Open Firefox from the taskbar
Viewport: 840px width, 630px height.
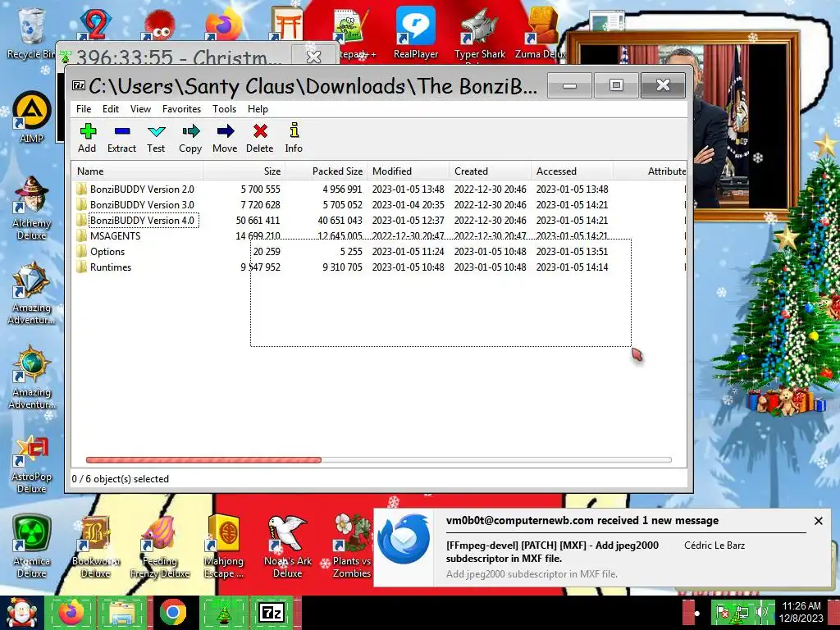71,613
